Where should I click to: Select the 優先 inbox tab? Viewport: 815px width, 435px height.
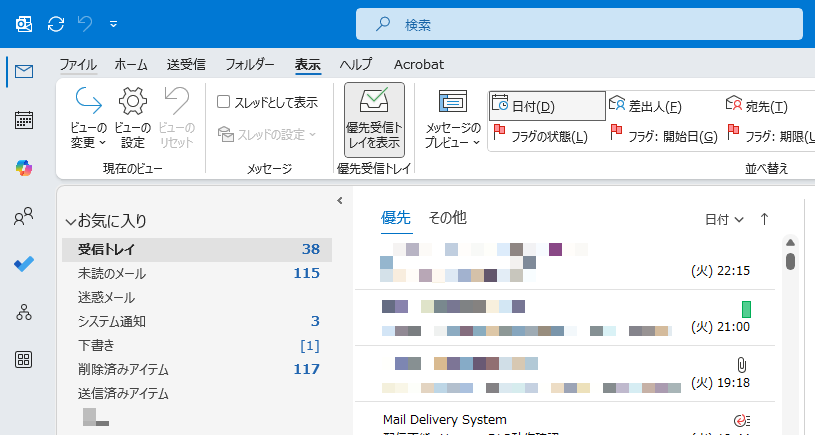click(x=396, y=218)
